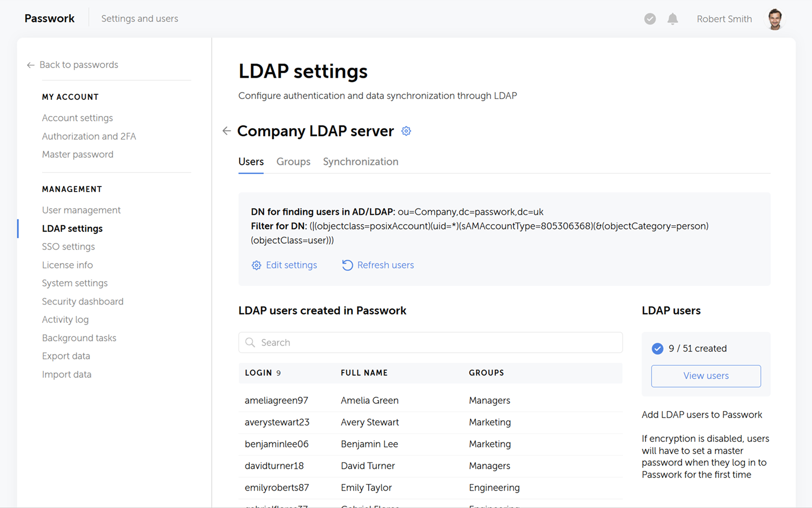The image size is (812, 508).
Task: Click the gear icon next to Edit settings
Action: 256,265
